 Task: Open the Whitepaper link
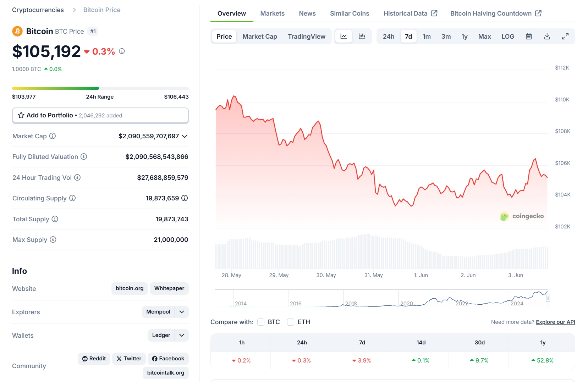tap(169, 288)
